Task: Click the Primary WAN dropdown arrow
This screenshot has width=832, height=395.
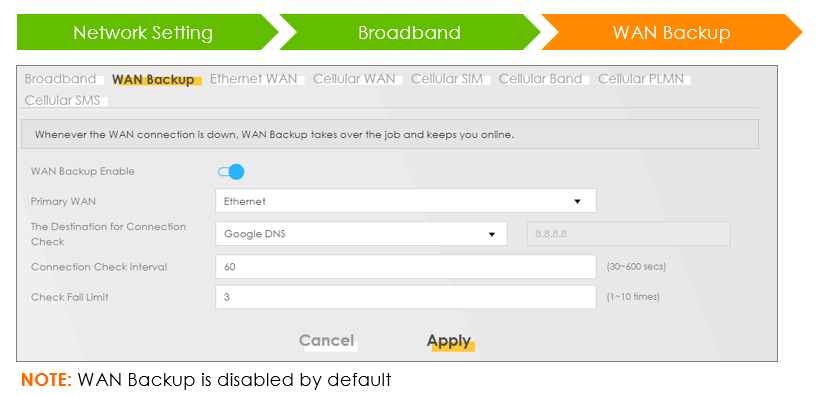Action: click(577, 202)
